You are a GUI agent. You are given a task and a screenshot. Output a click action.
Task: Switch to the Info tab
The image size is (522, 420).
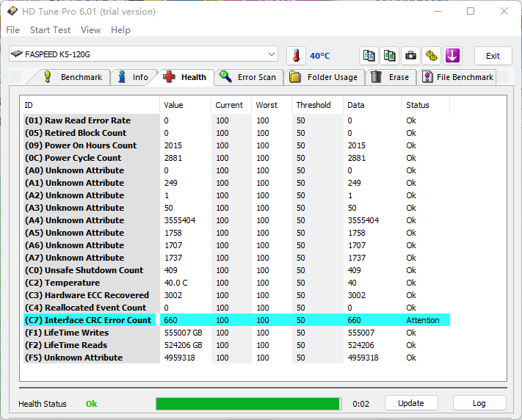[134, 77]
